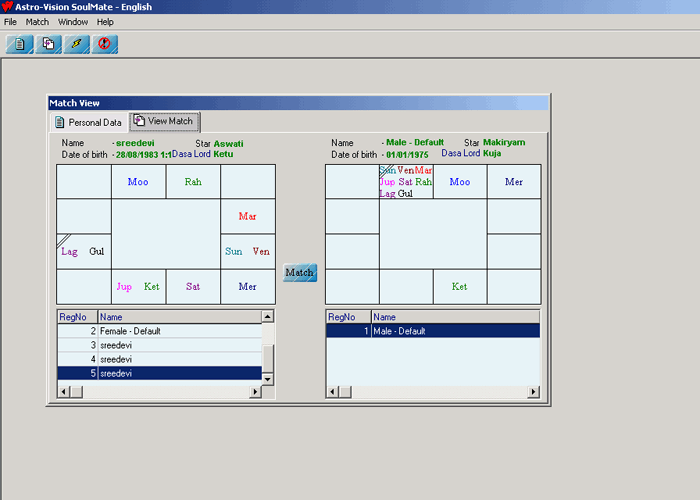700x500 pixels.
Task: Select the Female - Default row
Action: (160, 331)
